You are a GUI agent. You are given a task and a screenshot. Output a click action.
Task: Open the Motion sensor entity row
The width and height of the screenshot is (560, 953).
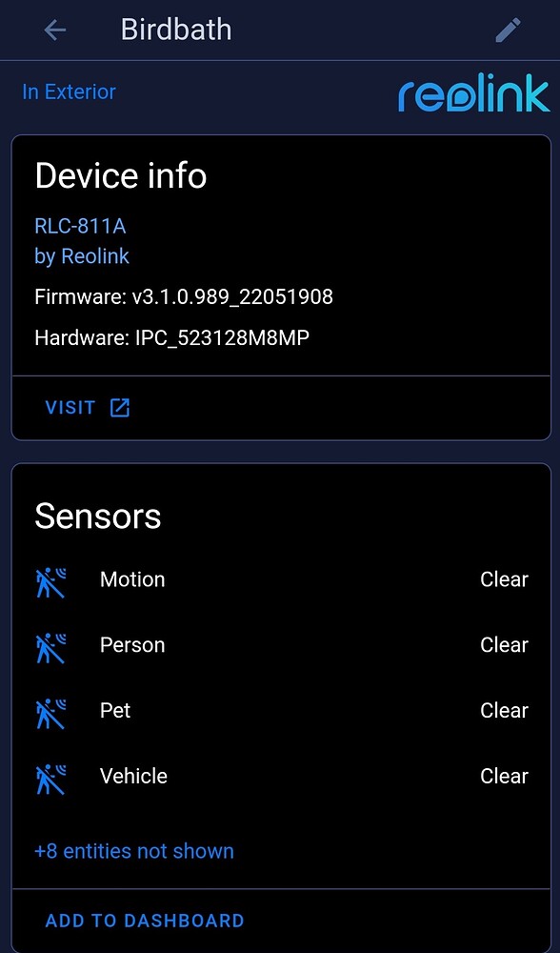[x=132, y=579]
